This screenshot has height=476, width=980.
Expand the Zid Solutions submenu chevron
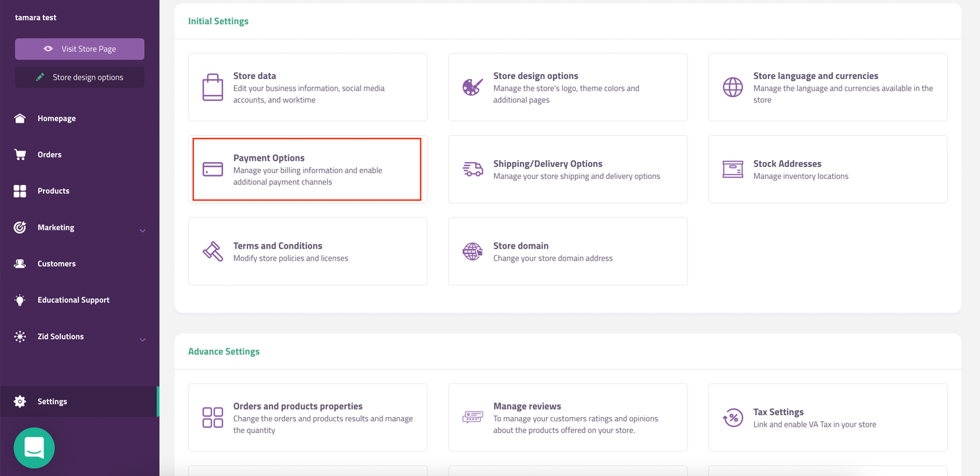pyautogui.click(x=143, y=340)
